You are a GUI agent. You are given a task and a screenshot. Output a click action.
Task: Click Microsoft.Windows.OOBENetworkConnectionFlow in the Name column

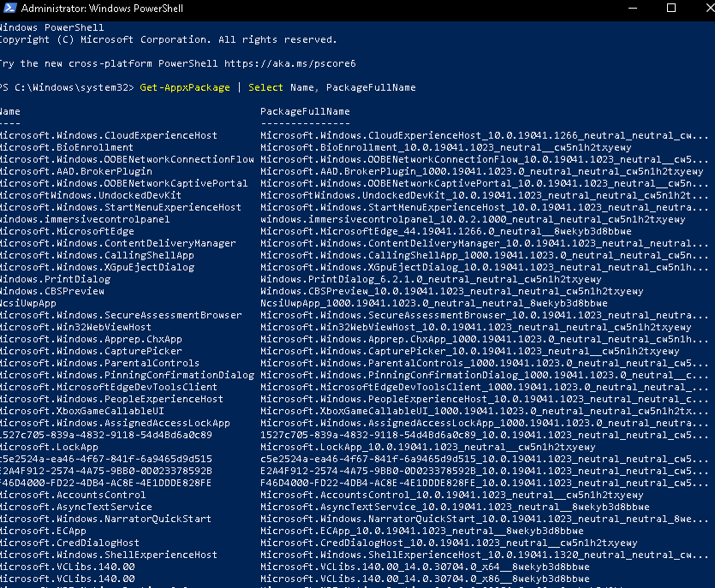pos(127,159)
